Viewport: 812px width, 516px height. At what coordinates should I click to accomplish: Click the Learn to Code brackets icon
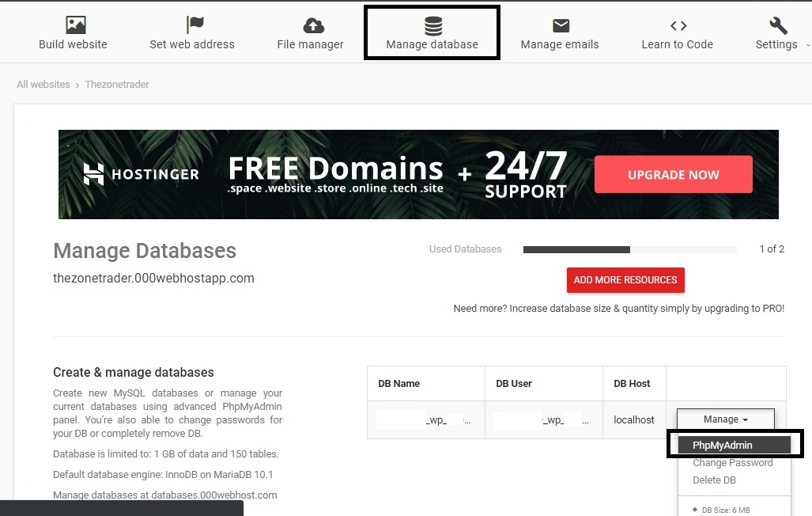click(678, 25)
